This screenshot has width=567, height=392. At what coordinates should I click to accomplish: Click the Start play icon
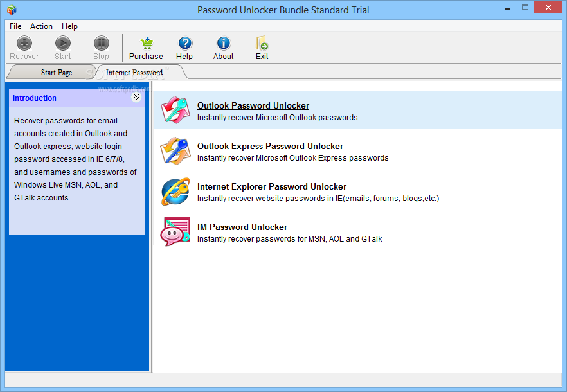[x=63, y=44]
